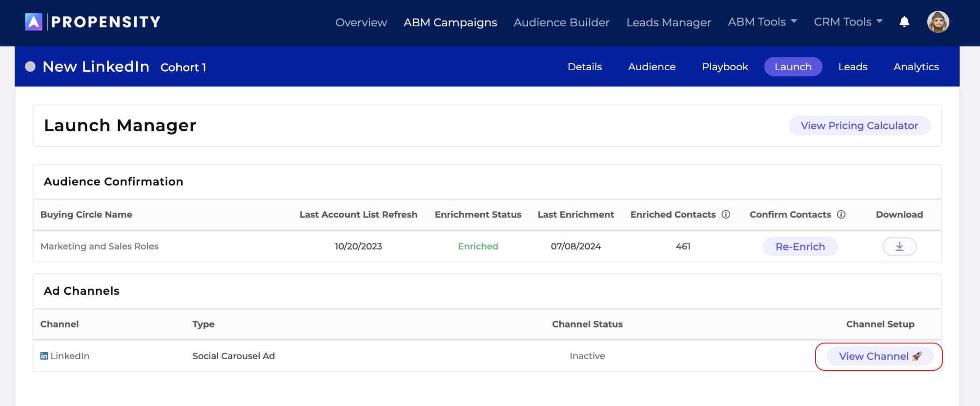Click the Propensity logo icon
The width and height of the screenshot is (980, 406).
(x=34, y=22)
